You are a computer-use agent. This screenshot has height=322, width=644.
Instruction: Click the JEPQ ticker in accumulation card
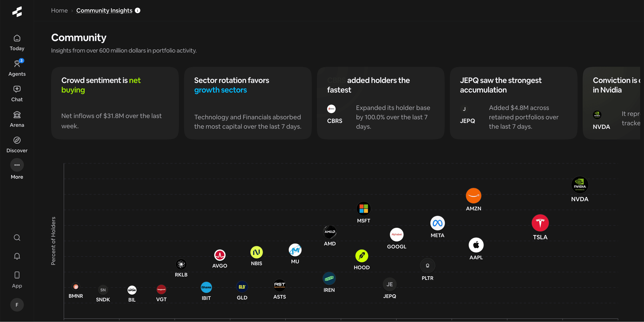467,121
